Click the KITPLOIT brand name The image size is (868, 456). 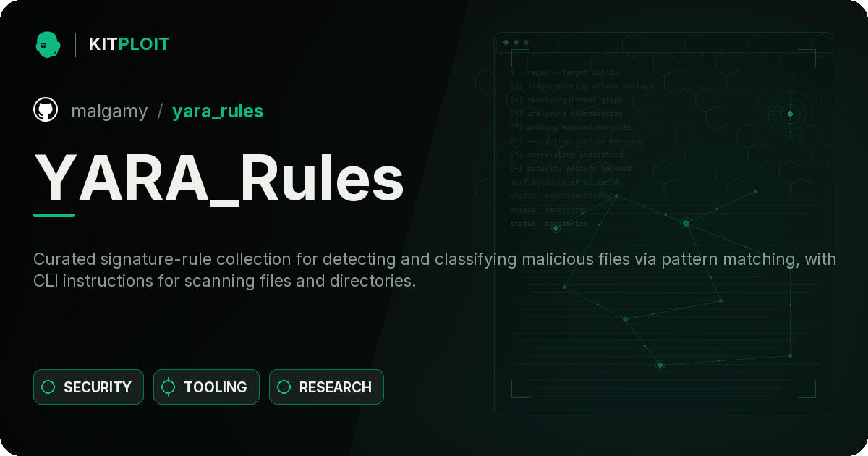point(129,44)
